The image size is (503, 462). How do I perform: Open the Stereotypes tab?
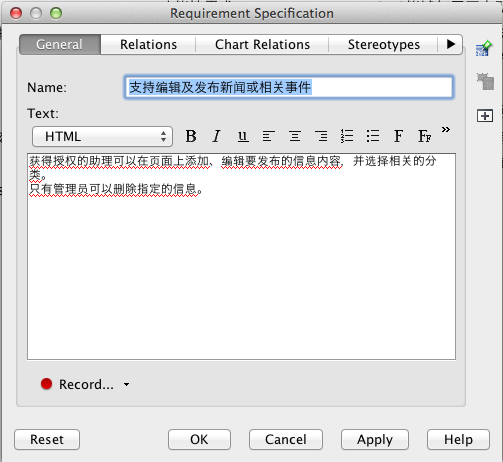pos(384,44)
